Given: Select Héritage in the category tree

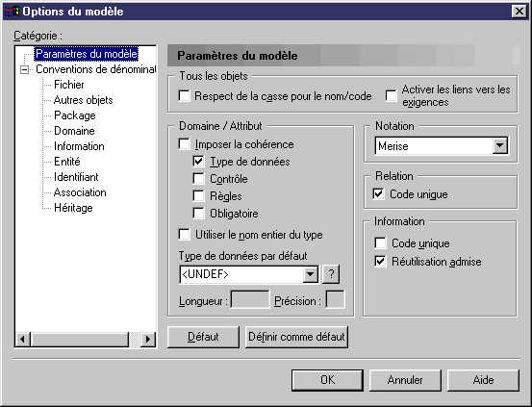Looking at the screenshot, I should [73, 208].
